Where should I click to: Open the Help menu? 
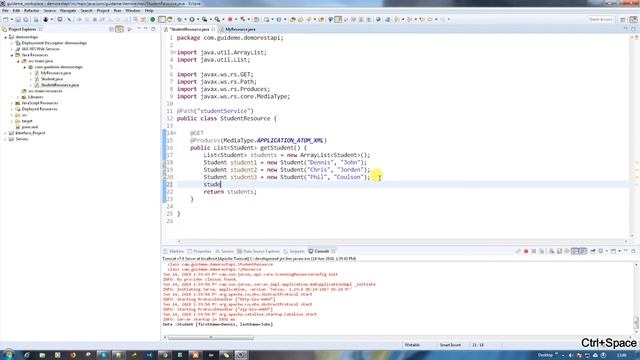point(149,11)
